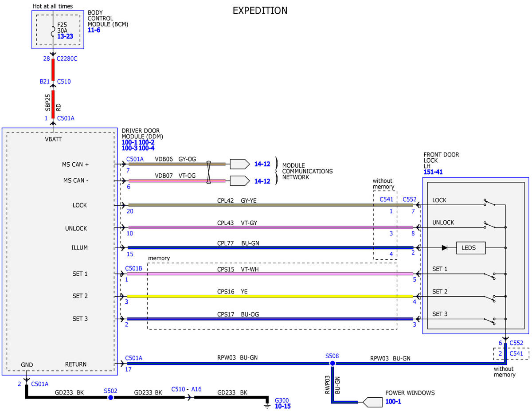Open the 10-15 ground G300 reference link
Viewport: 532px width, 411px height.
pos(283,406)
